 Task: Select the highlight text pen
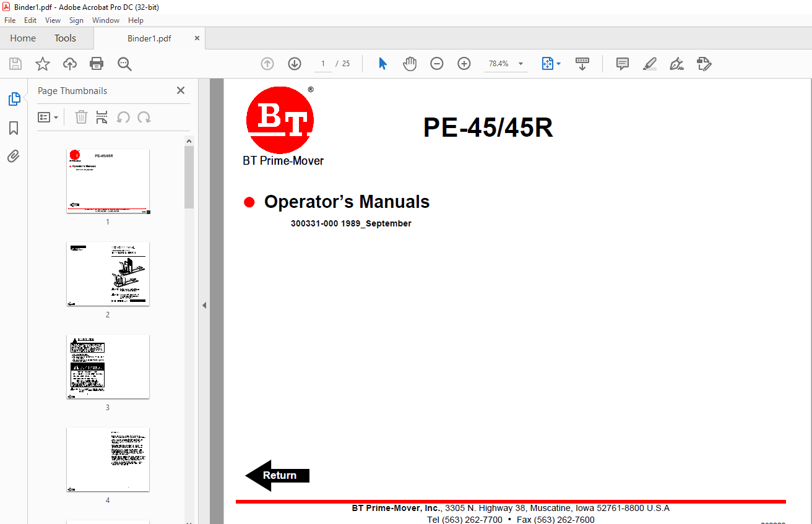[650, 64]
